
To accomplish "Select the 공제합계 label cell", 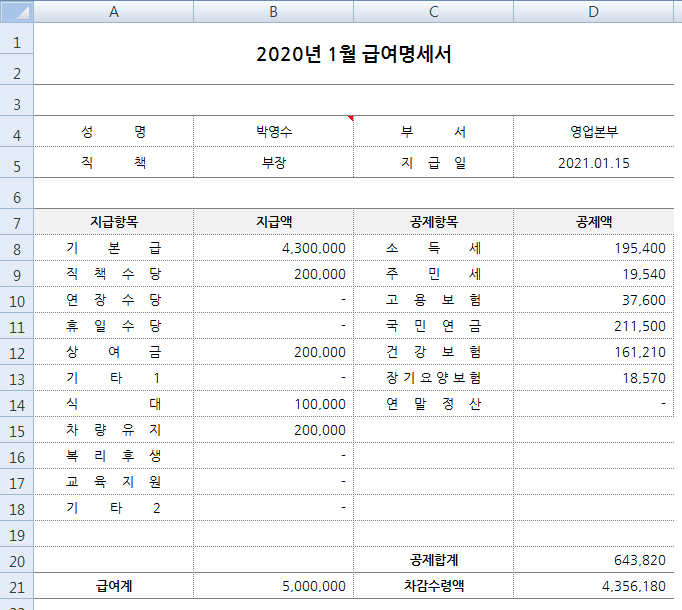I will click(x=433, y=560).
